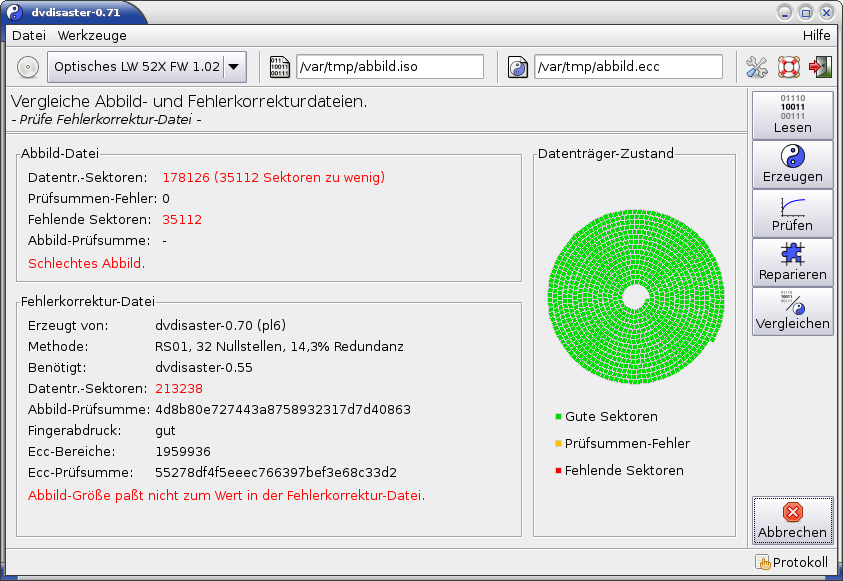Click the Erzeugen button with yin-yang icon
The width and height of the screenshot is (843, 581).
[x=792, y=164]
